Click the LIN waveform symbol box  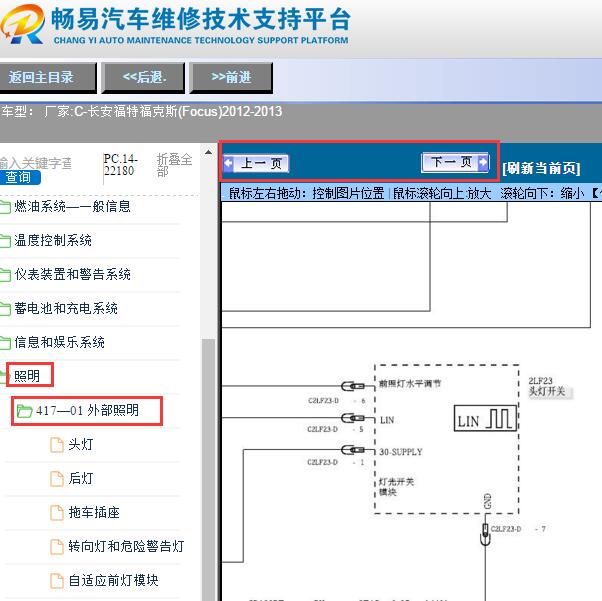(485, 418)
